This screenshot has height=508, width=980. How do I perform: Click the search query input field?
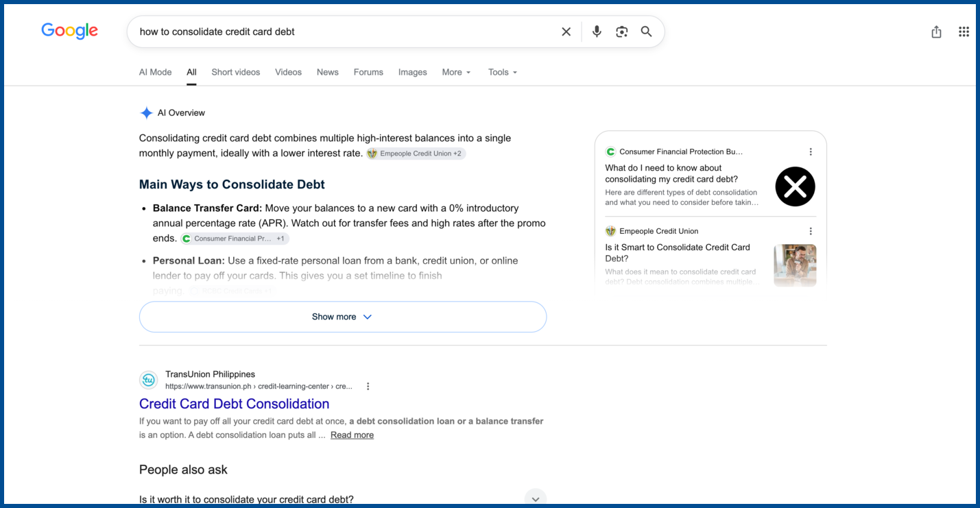(343, 32)
